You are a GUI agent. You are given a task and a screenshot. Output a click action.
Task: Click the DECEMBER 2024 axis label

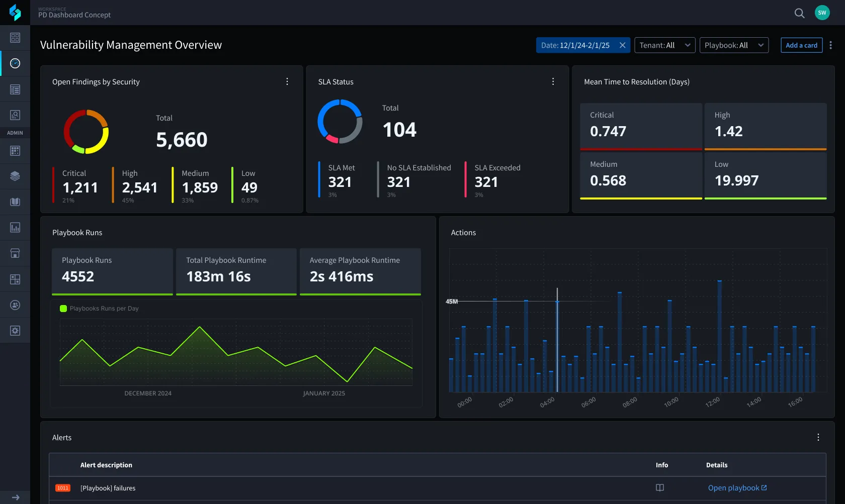pyautogui.click(x=148, y=393)
